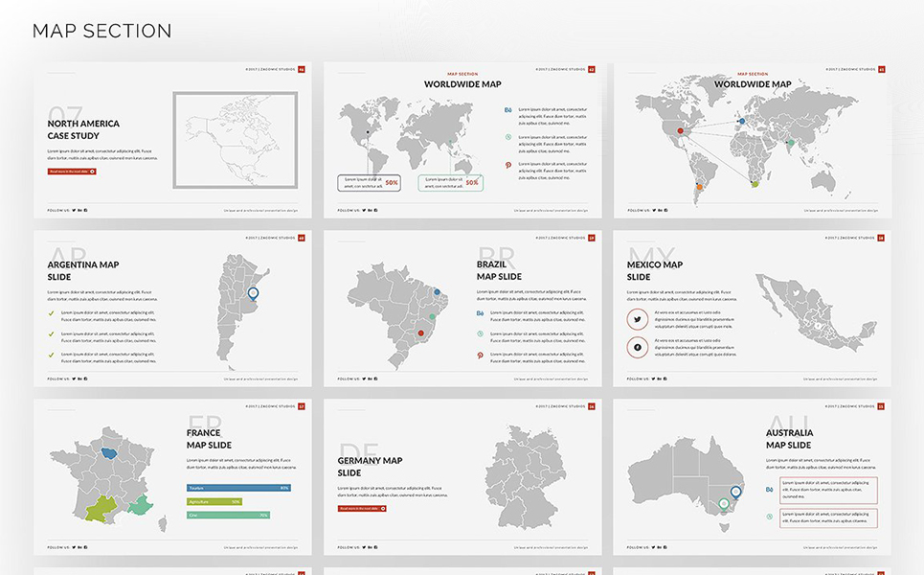Image resolution: width=924 pixels, height=575 pixels.
Task: Select the Germany Map slide thumbnail
Action: [462, 476]
